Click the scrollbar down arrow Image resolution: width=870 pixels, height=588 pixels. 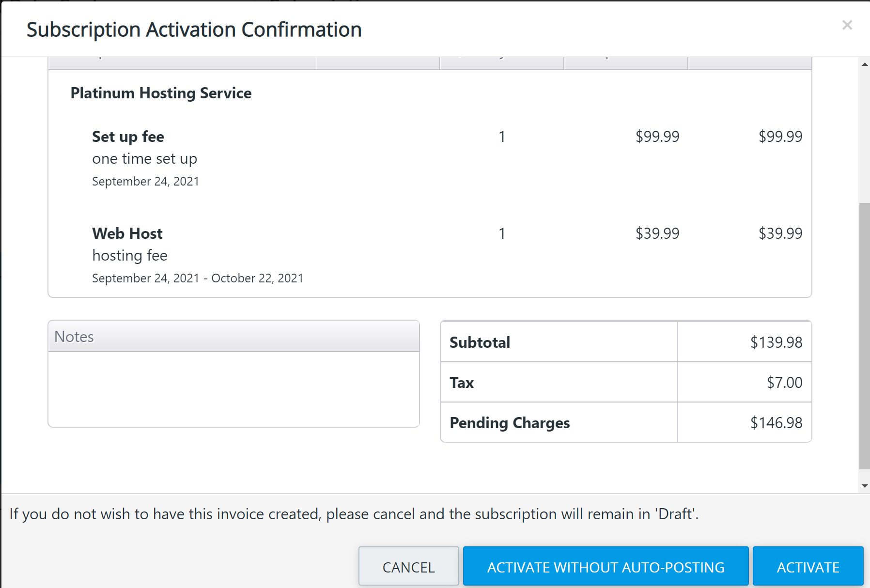click(x=865, y=486)
